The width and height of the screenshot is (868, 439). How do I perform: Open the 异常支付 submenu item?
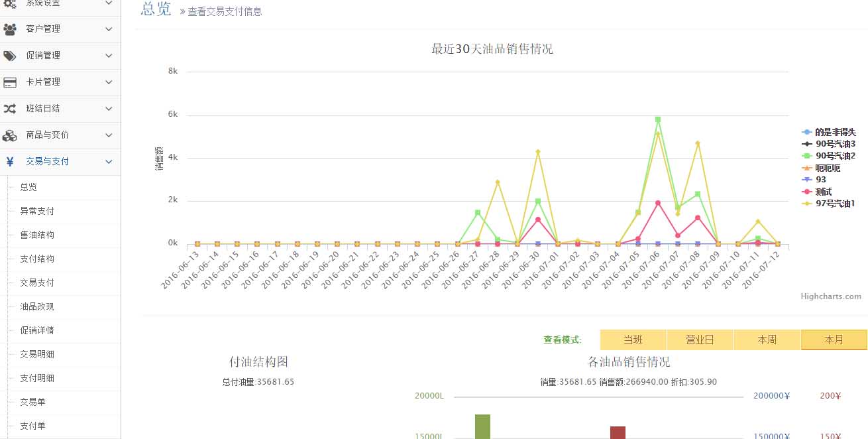(x=37, y=212)
